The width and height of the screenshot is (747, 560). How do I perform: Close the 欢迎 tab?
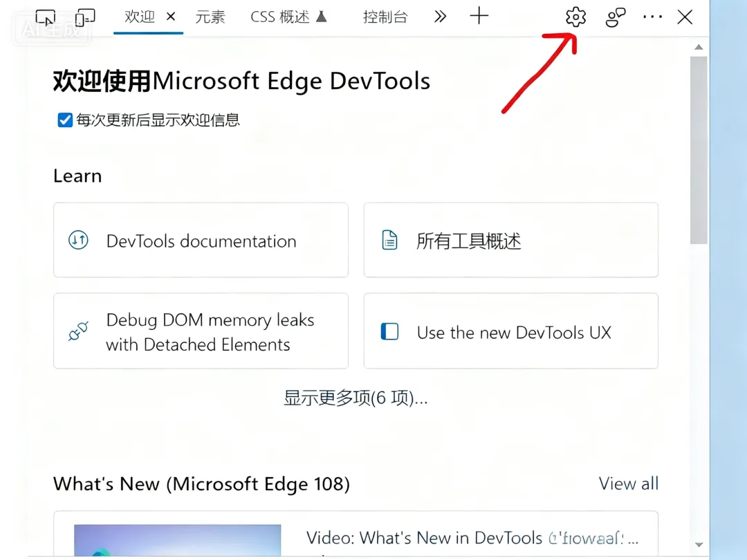tap(171, 17)
